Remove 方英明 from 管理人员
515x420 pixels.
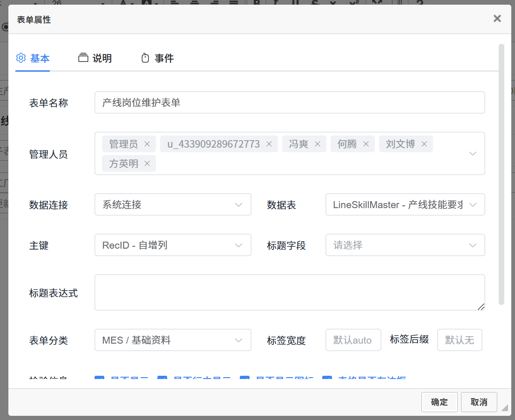(x=147, y=163)
